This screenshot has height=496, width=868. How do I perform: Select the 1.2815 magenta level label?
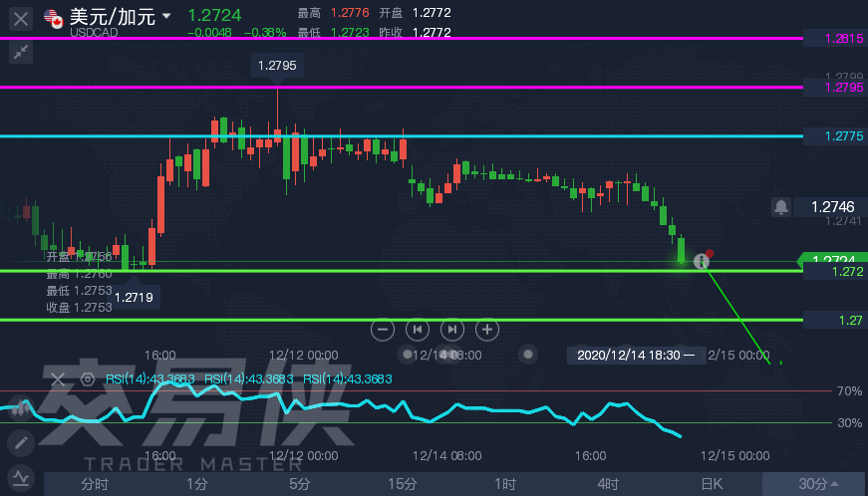pos(836,39)
